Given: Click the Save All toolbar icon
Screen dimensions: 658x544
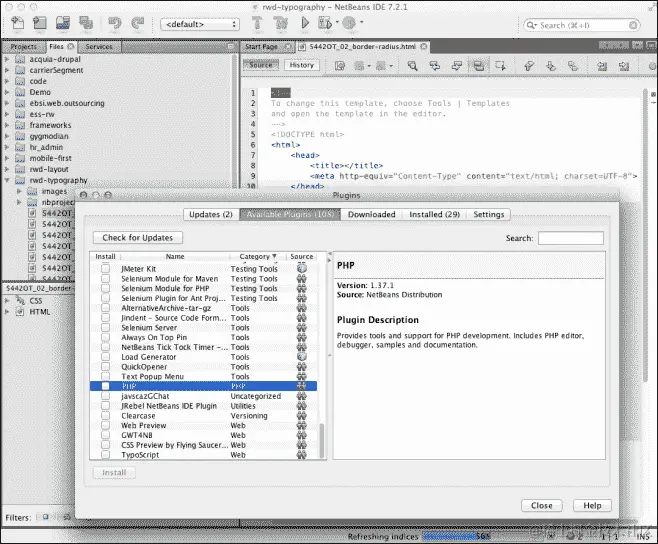Looking at the screenshot, I should point(86,24).
